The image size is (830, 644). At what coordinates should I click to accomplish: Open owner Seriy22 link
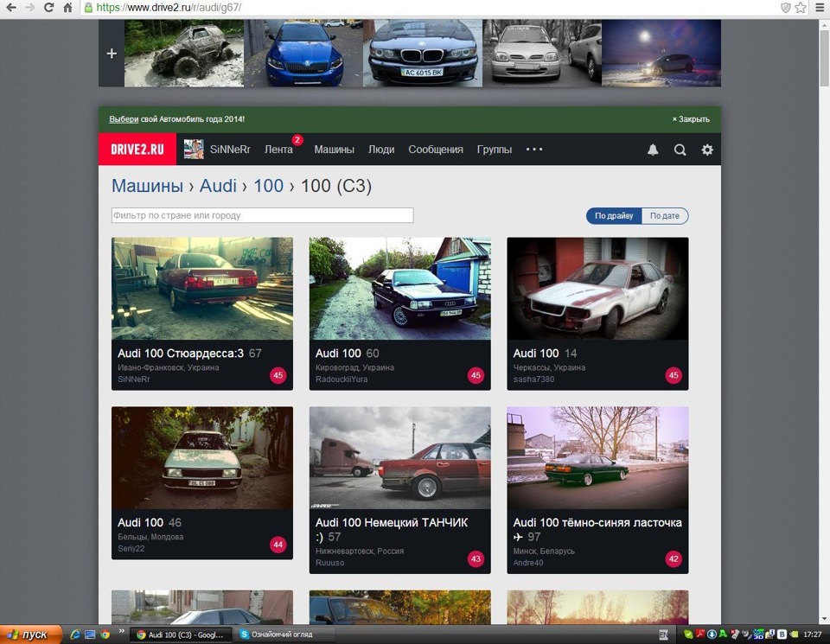point(131,548)
